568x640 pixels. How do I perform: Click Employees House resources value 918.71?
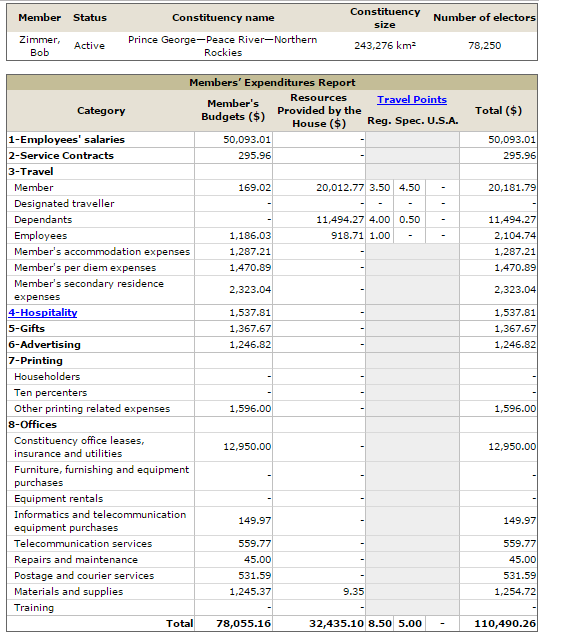click(x=347, y=236)
